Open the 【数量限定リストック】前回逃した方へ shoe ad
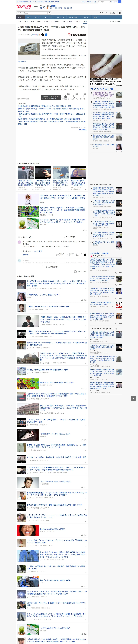The height and width of the screenshot is (644, 138). click(x=55, y=434)
